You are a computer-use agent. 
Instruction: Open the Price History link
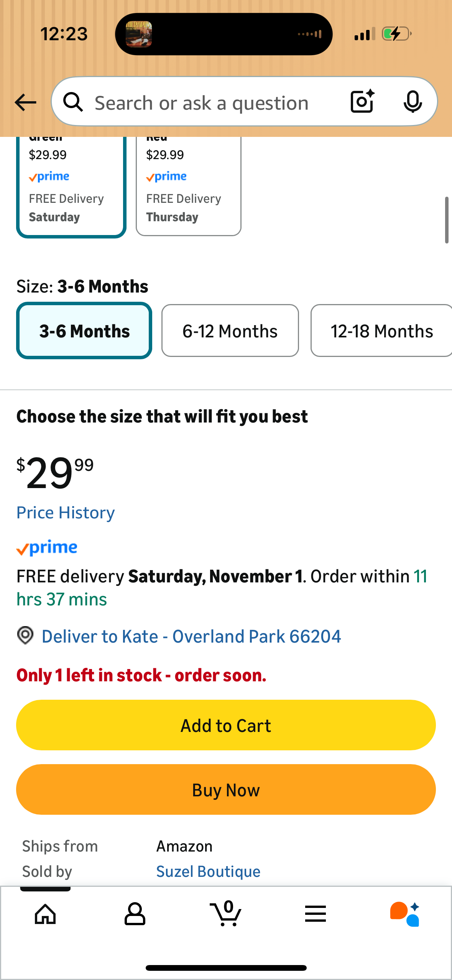(x=66, y=513)
